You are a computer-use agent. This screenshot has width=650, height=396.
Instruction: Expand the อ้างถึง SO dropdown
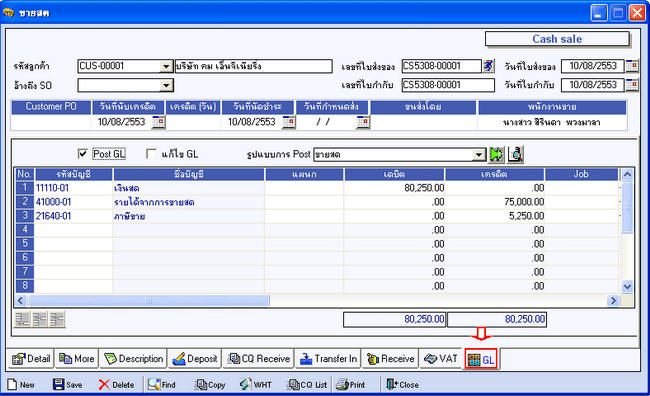point(166,85)
